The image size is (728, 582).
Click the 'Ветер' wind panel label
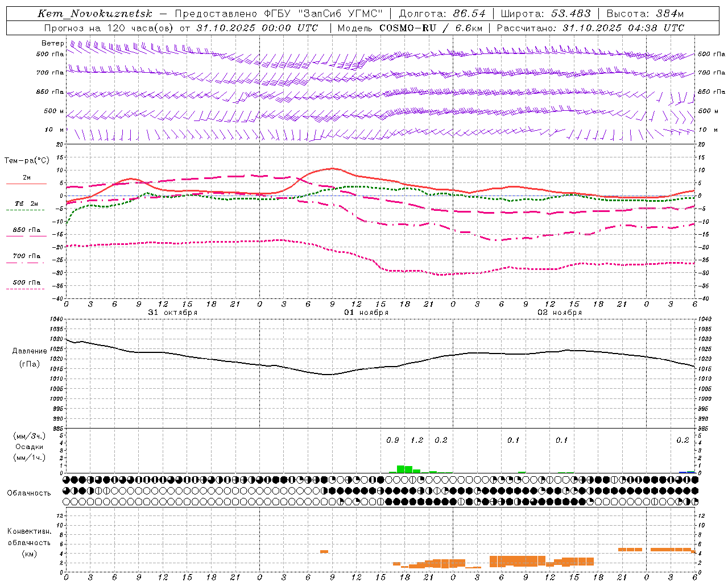pyautogui.click(x=53, y=43)
